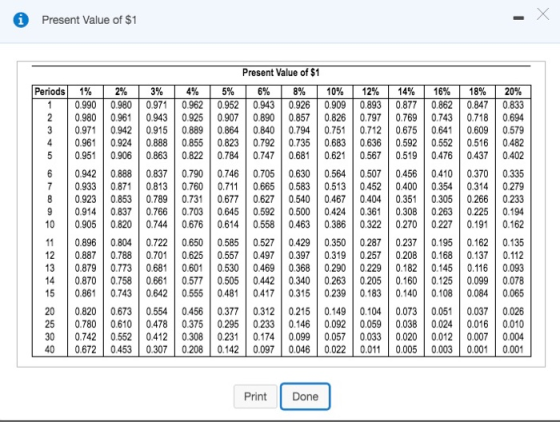The image size is (560, 422).
Task: Click value 0.001 for period 40 at 20%
Action: [513, 350]
